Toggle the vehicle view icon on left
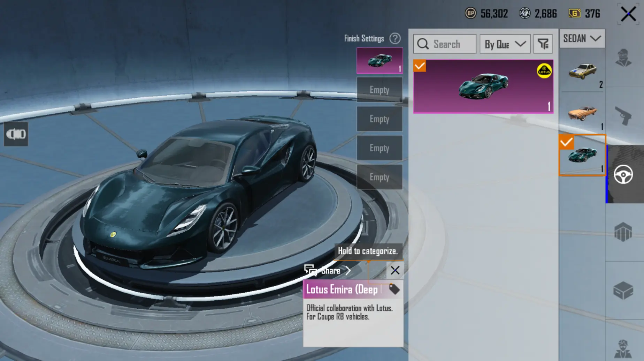 coord(16,134)
